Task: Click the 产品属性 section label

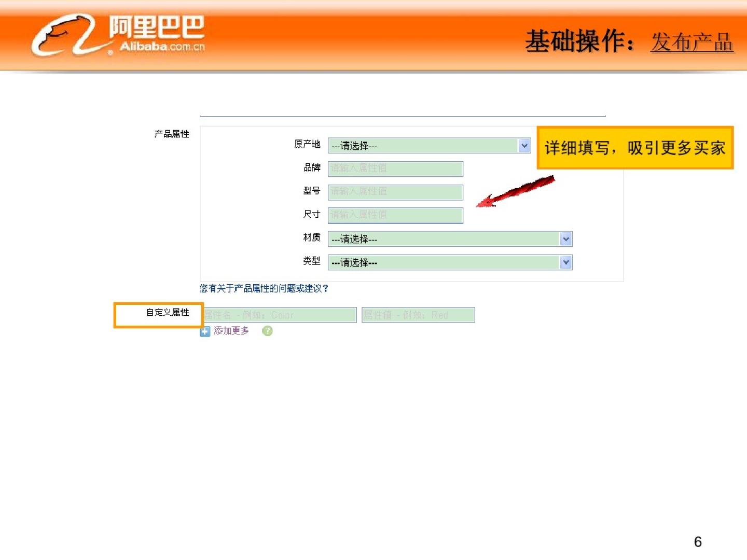Action: pos(172,134)
